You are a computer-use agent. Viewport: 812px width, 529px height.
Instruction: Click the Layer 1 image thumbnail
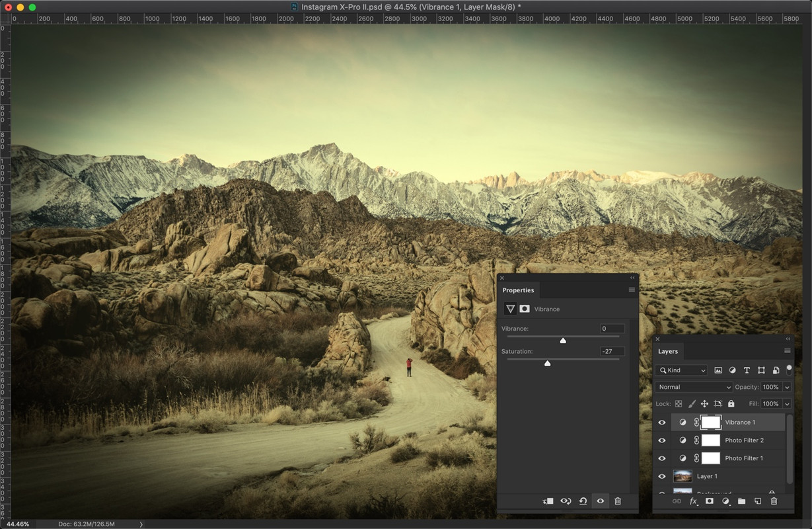coord(683,476)
